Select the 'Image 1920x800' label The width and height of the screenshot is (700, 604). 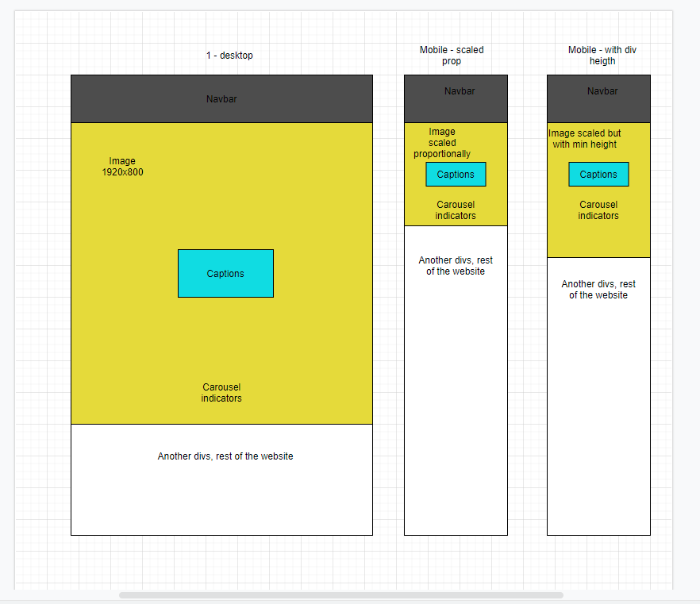pyautogui.click(x=122, y=167)
